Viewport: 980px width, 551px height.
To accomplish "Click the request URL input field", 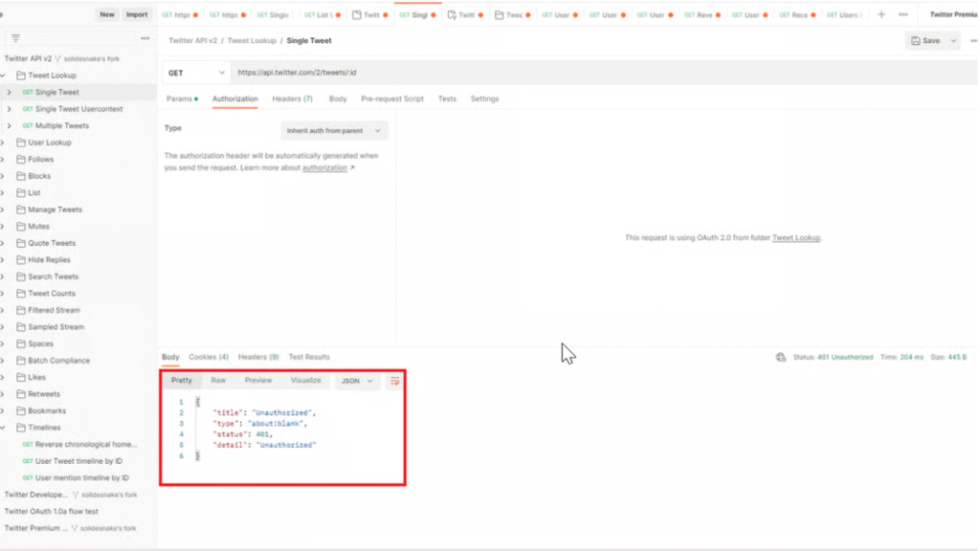I will 604,73.
